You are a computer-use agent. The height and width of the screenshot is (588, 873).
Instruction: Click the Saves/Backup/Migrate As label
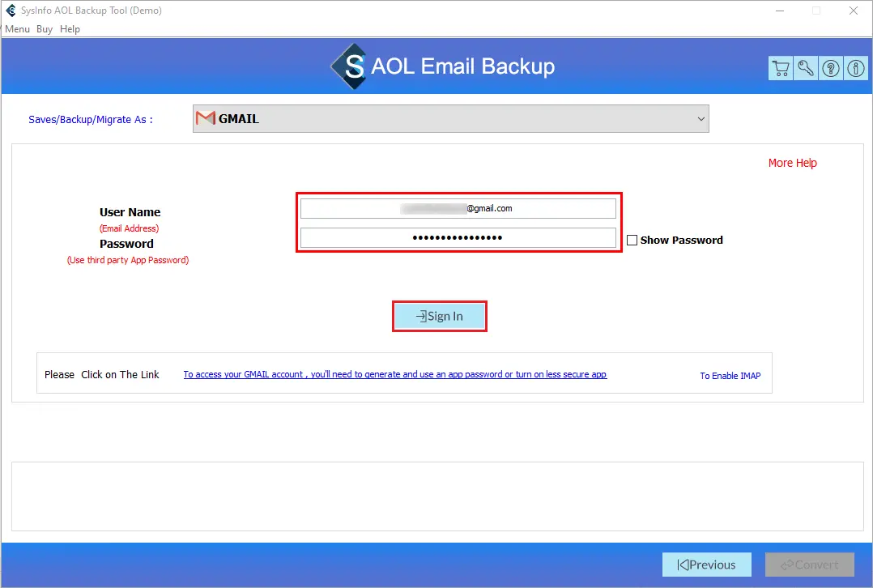coord(90,120)
